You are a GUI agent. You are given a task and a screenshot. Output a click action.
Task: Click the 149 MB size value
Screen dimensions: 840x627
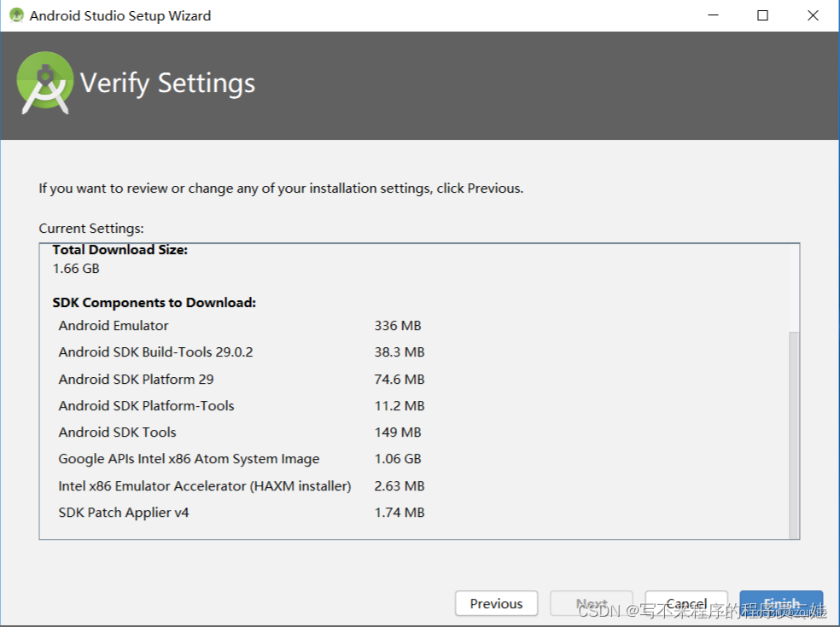point(398,433)
